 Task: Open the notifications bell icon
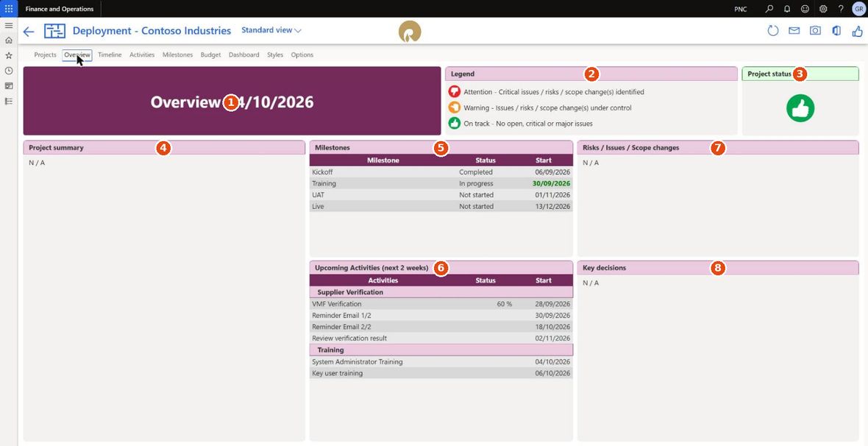[x=786, y=9]
